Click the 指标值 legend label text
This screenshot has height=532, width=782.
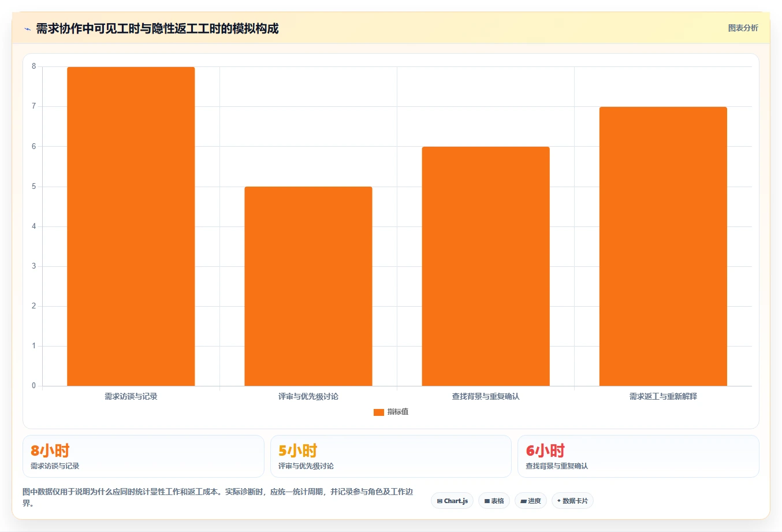[x=397, y=412]
